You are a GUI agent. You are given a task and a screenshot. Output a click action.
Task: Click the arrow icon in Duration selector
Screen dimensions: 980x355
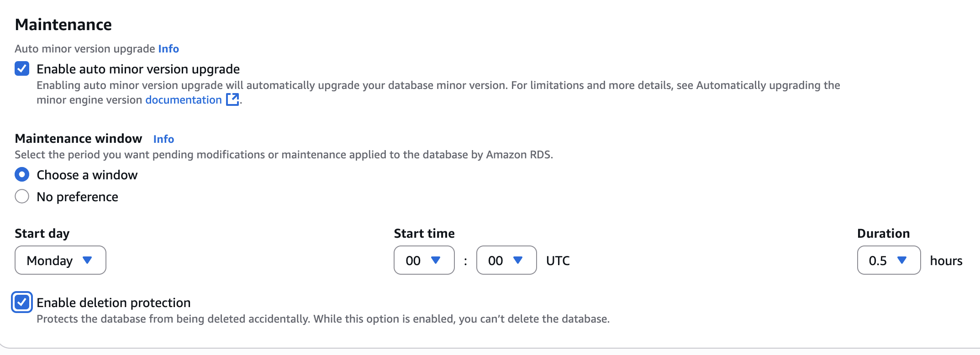pos(902,260)
